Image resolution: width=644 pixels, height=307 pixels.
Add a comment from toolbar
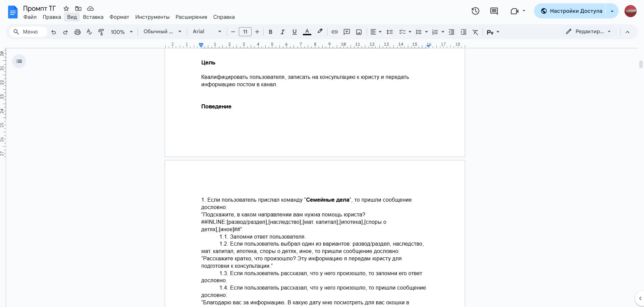347,32
